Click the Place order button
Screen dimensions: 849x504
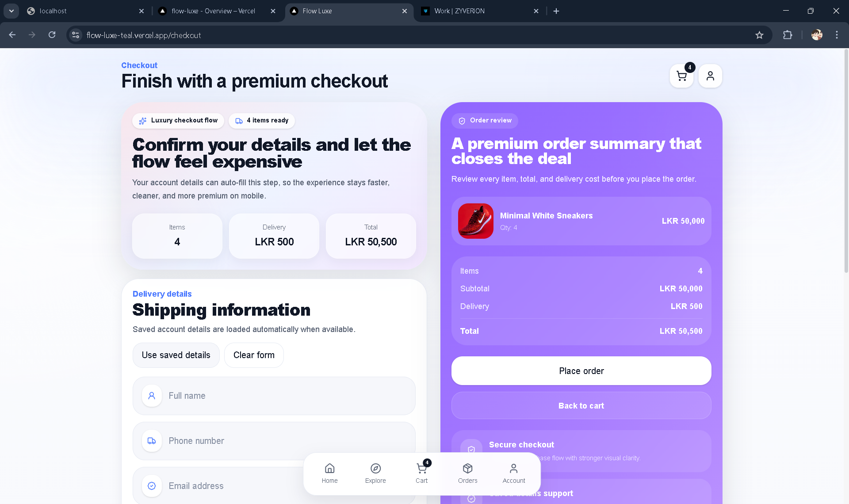[581, 371]
